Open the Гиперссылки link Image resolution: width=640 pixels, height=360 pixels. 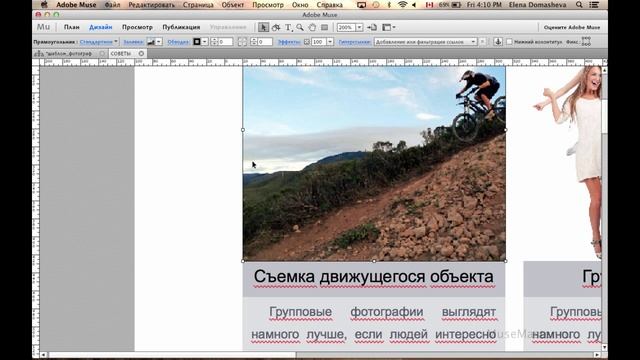point(354,42)
